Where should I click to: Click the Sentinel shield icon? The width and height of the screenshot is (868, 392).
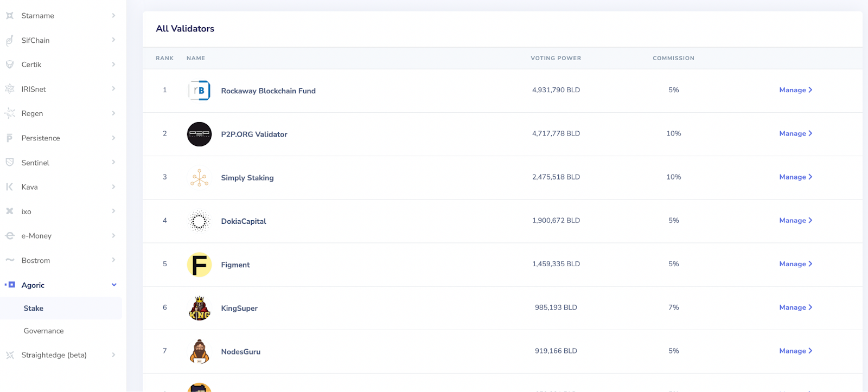10,162
